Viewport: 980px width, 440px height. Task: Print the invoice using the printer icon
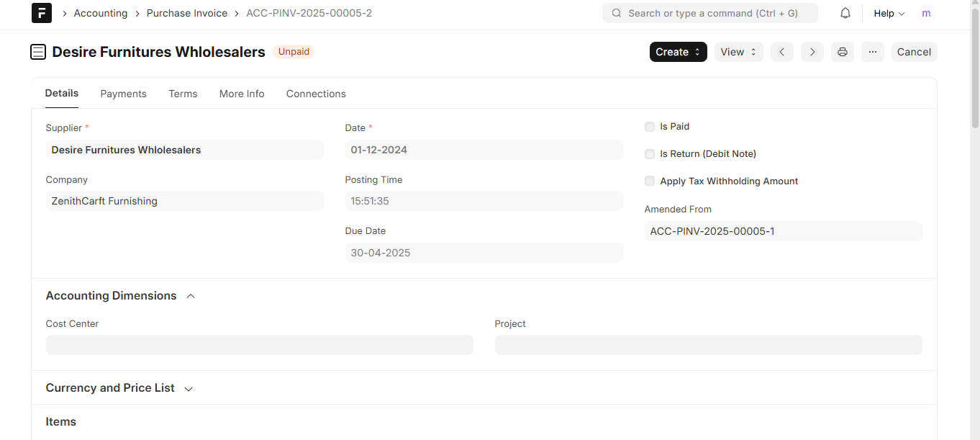click(843, 52)
